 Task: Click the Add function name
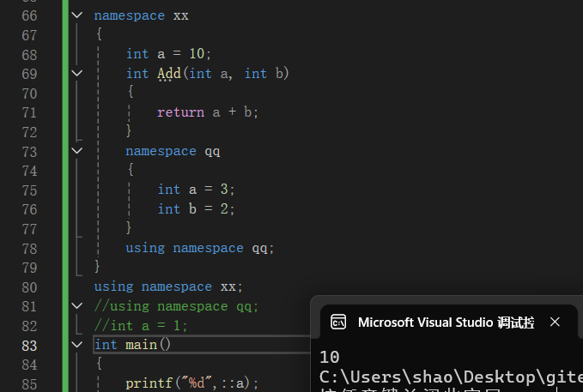tap(169, 73)
